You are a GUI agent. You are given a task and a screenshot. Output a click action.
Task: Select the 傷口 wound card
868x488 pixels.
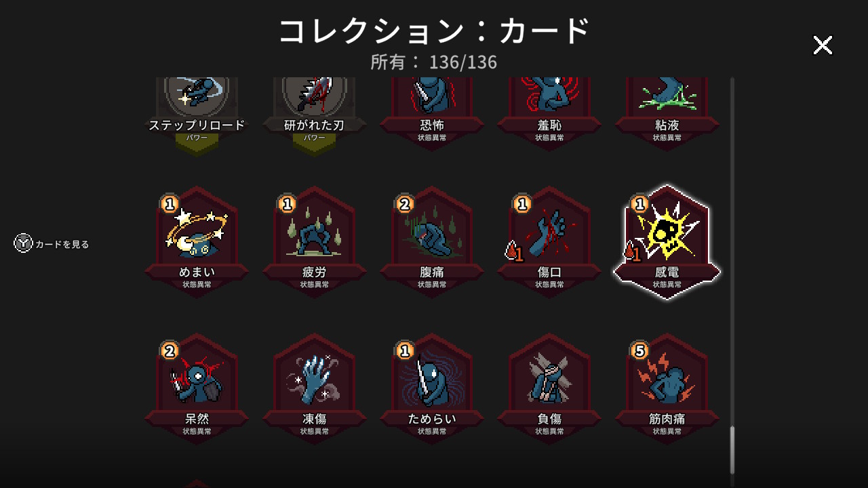click(549, 242)
